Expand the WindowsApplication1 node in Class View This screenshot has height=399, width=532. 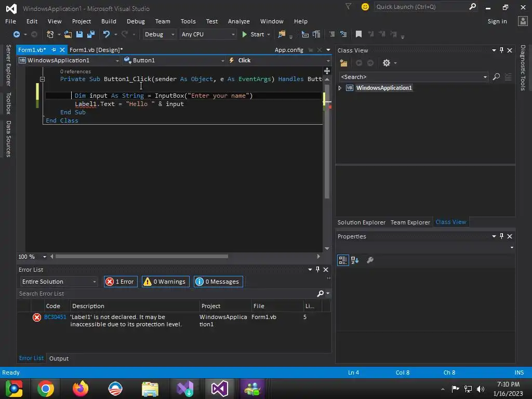click(x=340, y=88)
